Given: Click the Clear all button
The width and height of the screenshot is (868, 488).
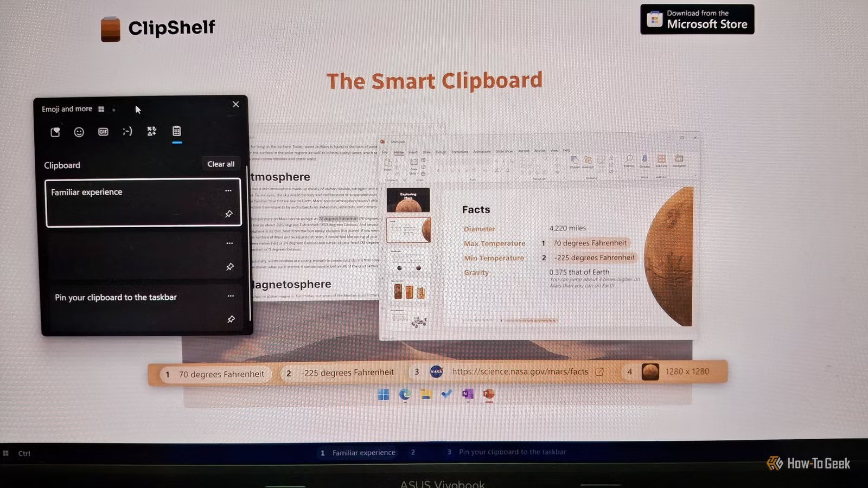Looking at the screenshot, I should coord(221,164).
